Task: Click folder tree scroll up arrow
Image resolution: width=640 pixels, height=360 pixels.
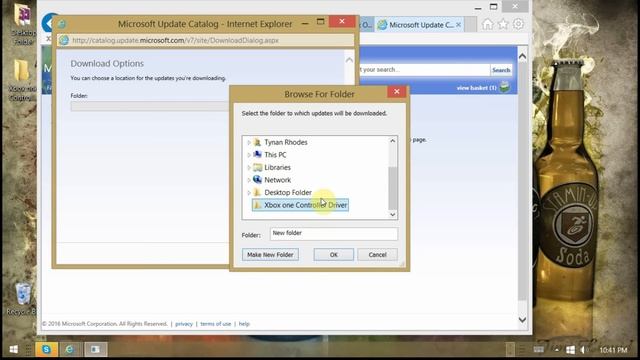Action: coord(393,141)
